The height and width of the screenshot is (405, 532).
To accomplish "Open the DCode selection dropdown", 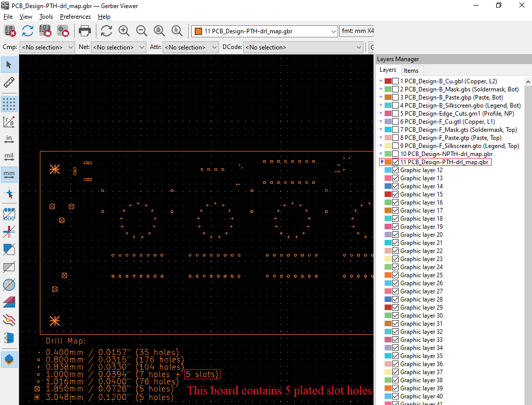I will (x=303, y=47).
